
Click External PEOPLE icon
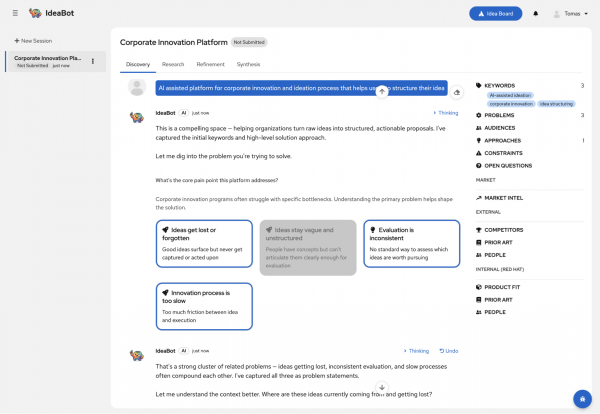pyautogui.click(x=478, y=255)
